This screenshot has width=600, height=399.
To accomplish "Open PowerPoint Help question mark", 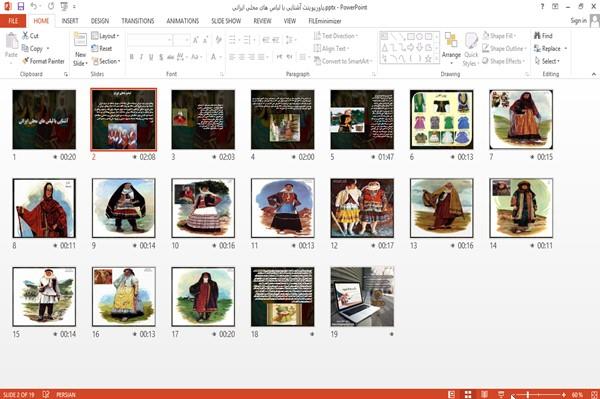I will 542,7.
